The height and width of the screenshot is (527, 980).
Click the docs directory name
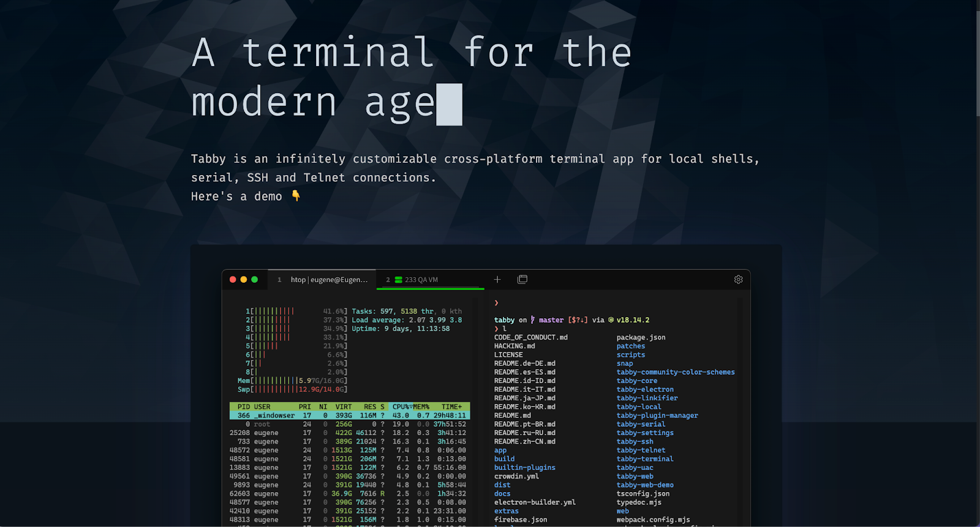pos(502,493)
